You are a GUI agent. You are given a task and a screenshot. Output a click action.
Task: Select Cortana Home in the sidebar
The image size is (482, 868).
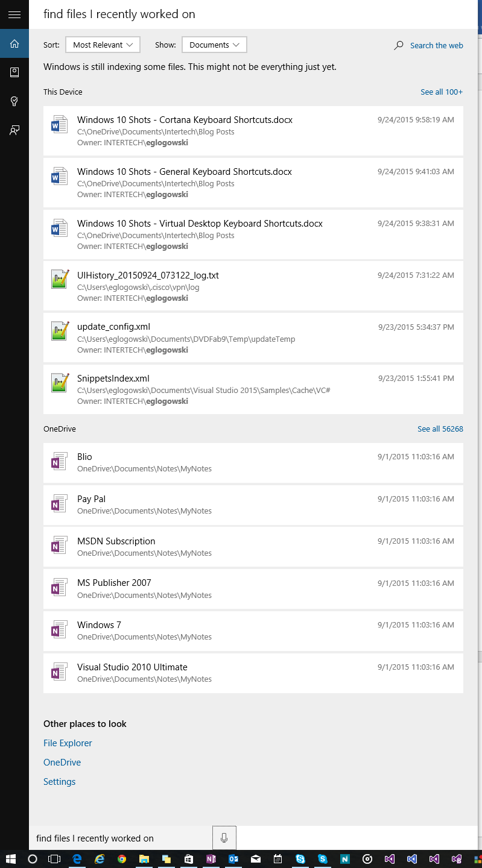(x=14, y=43)
